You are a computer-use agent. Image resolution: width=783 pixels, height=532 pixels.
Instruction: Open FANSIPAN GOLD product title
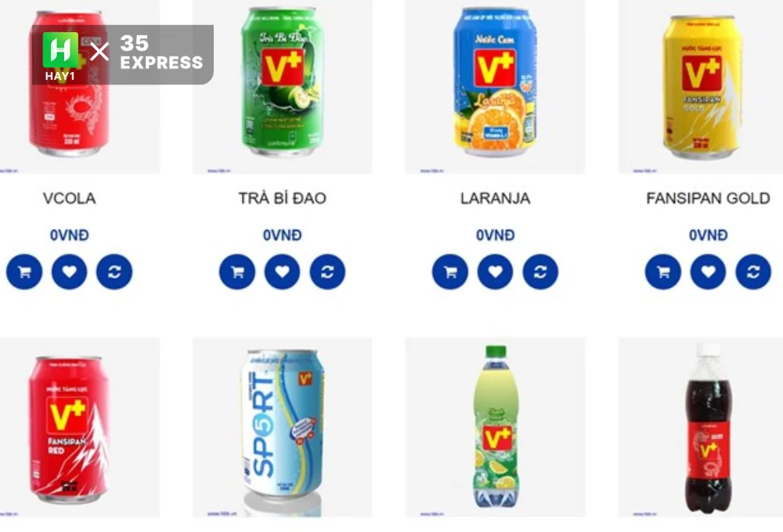708,198
